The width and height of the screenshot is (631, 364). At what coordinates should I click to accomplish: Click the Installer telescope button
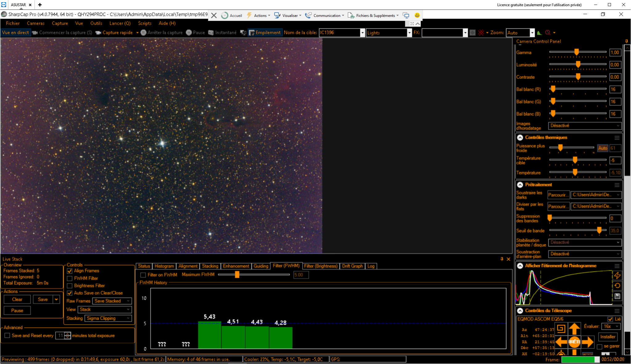(608, 337)
